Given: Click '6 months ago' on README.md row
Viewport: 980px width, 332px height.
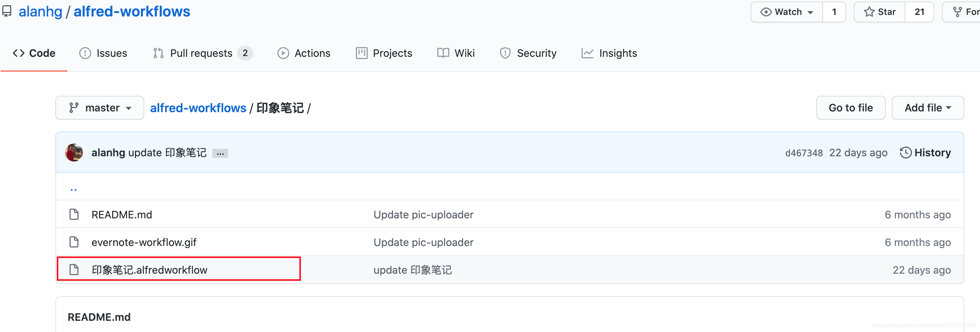Looking at the screenshot, I should click(x=918, y=215).
